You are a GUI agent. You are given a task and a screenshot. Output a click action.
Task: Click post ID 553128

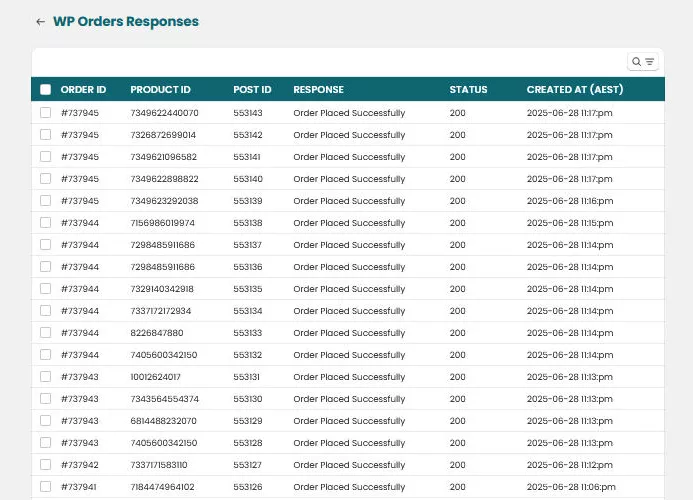[248, 443]
